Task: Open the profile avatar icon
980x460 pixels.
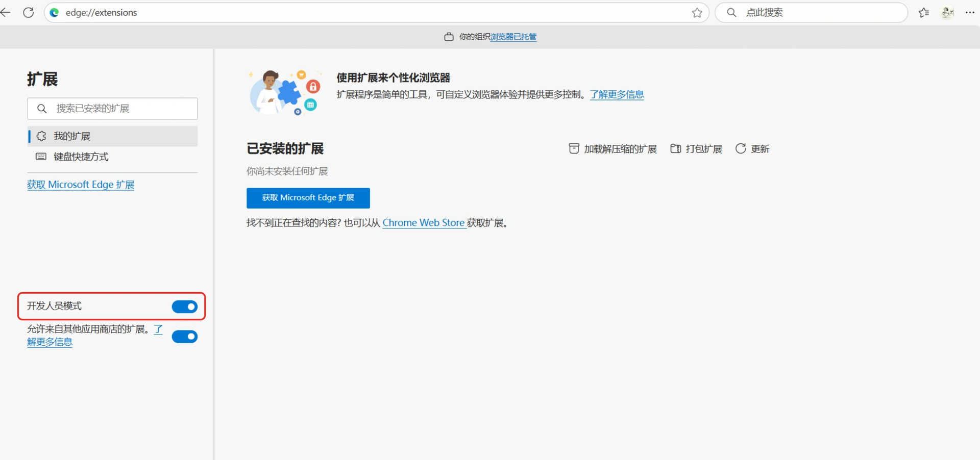Action: tap(948, 13)
